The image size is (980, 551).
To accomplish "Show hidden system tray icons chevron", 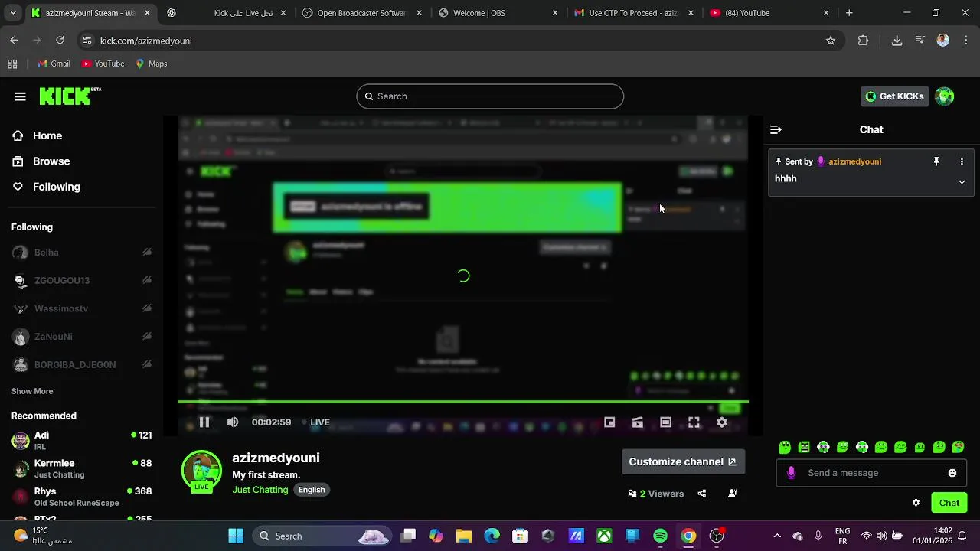I will click(x=777, y=536).
